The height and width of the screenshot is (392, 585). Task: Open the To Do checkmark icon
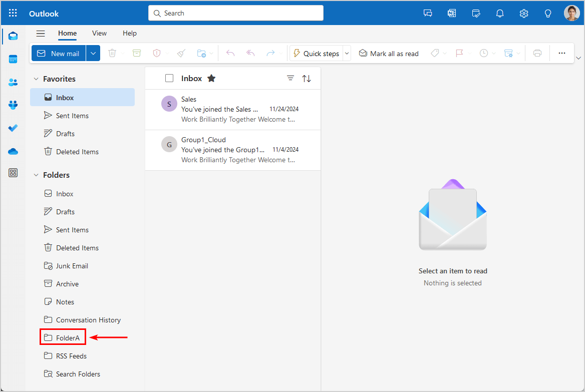point(13,128)
